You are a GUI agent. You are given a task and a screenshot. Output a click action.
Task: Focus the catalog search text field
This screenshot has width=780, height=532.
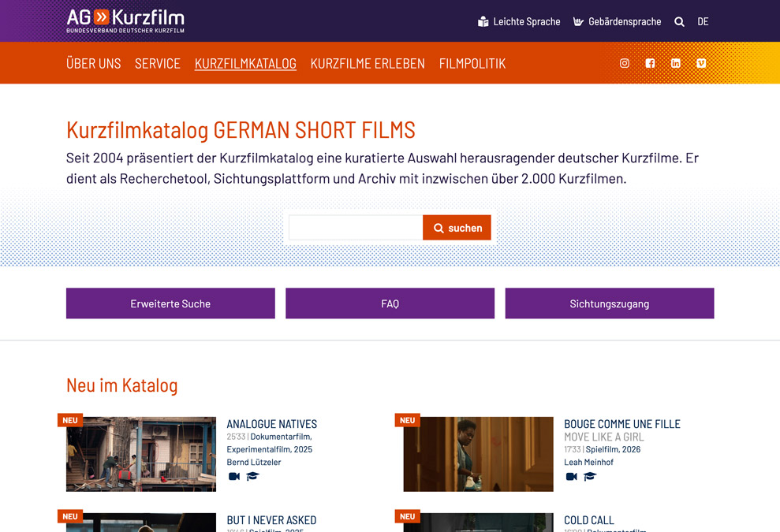pyautogui.click(x=356, y=228)
